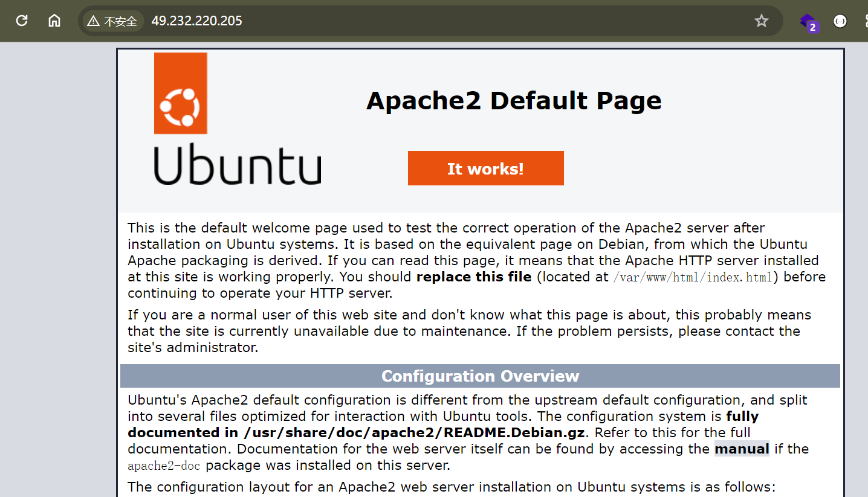Reload the page with the refresh icon
Viewport: 868px width, 497px height.
click(x=22, y=21)
